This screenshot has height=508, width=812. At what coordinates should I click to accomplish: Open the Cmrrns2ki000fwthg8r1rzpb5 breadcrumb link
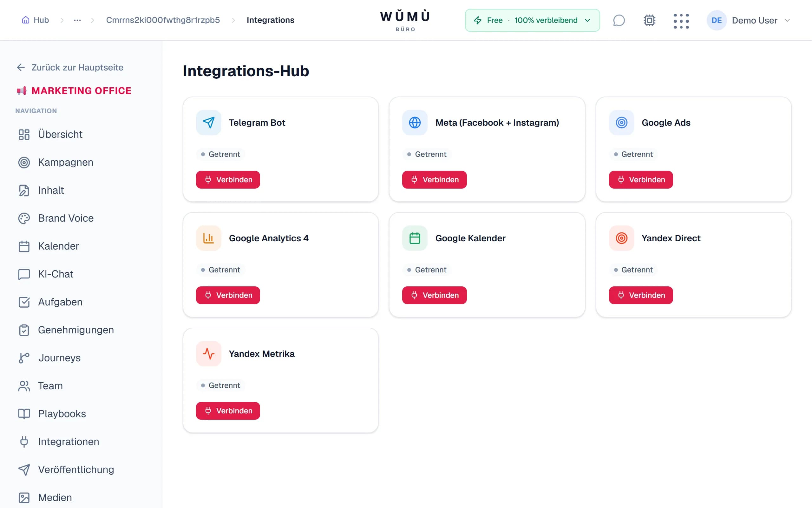pyautogui.click(x=163, y=20)
